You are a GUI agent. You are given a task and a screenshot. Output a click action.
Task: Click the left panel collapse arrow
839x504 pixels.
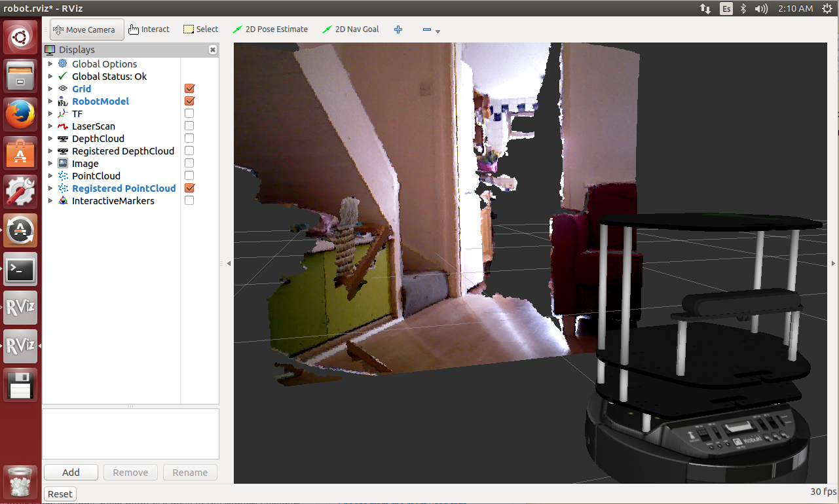click(229, 263)
